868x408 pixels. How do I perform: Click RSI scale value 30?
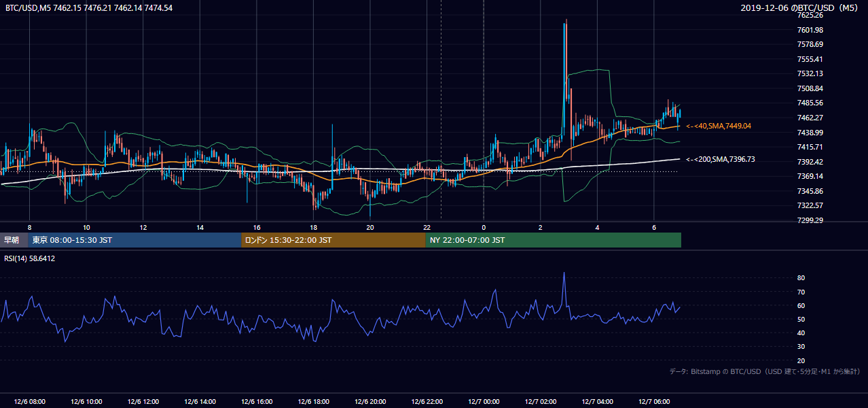click(x=801, y=347)
